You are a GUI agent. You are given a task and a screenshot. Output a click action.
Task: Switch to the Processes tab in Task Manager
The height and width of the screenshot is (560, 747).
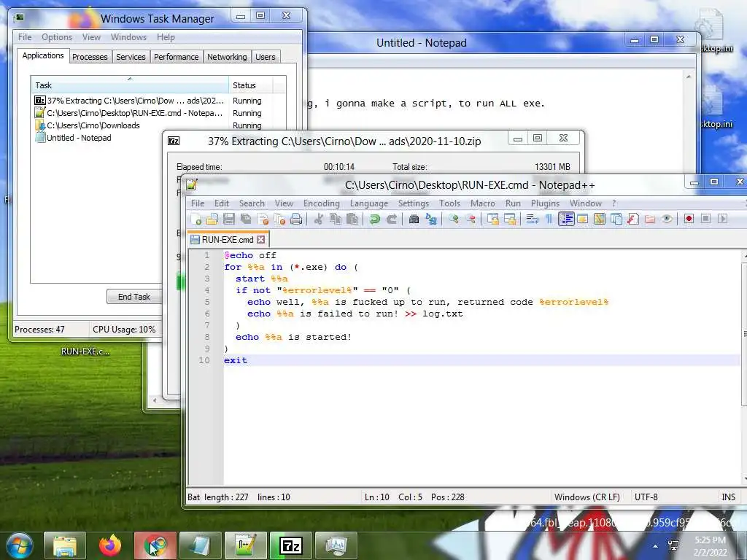(90, 57)
